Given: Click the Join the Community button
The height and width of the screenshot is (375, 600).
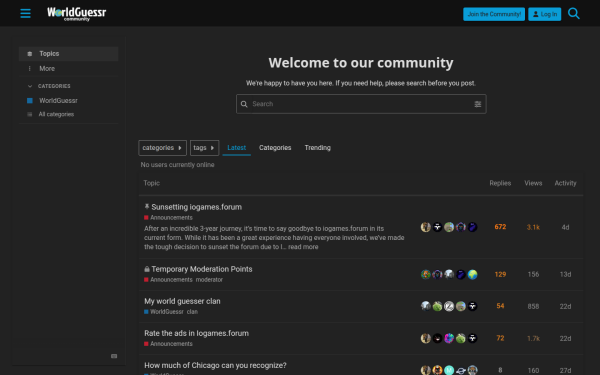Looking at the screenshot, I should coord(494,14).
